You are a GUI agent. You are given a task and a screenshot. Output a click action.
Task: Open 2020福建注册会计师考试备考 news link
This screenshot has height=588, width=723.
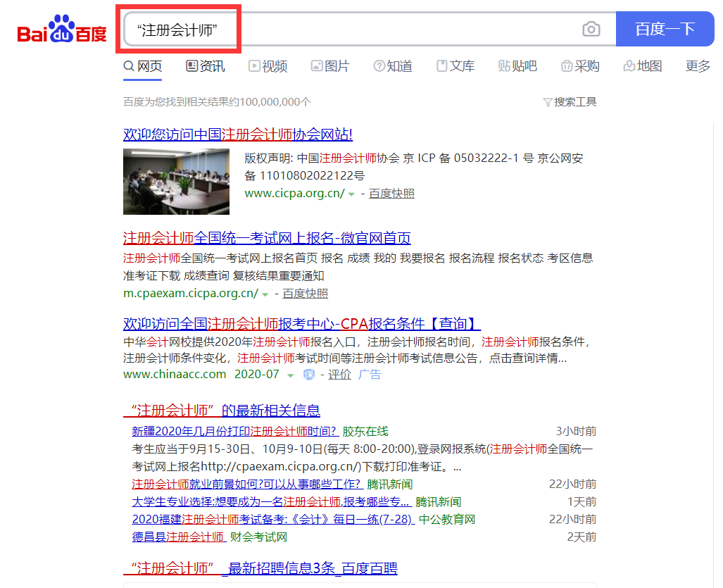click(x=274, y=519)
